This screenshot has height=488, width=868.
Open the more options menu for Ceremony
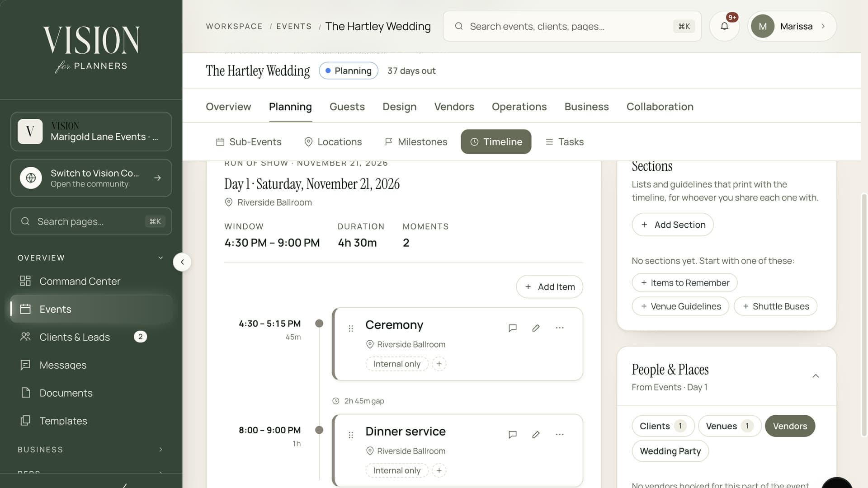560,328
